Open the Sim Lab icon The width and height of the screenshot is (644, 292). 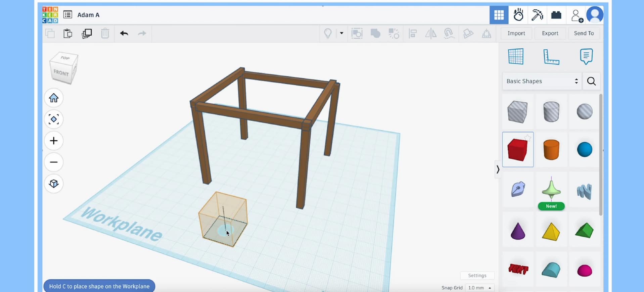pos(518,15)
